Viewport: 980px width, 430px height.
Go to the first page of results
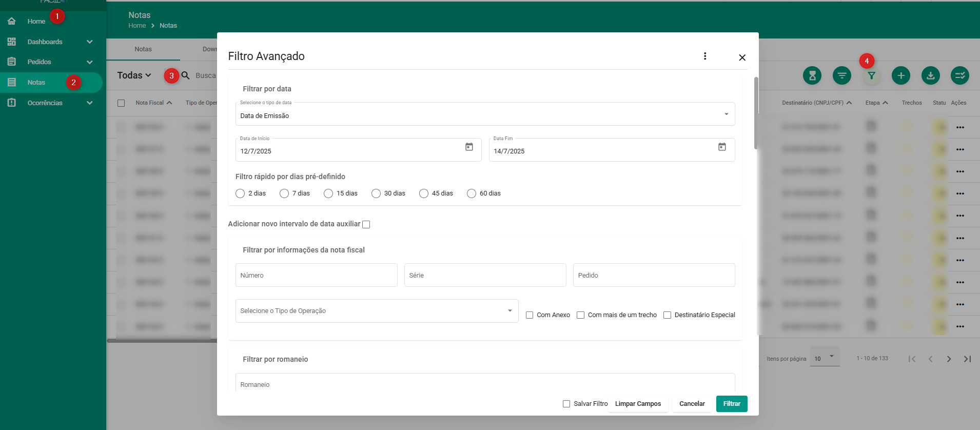click(912, 359)
